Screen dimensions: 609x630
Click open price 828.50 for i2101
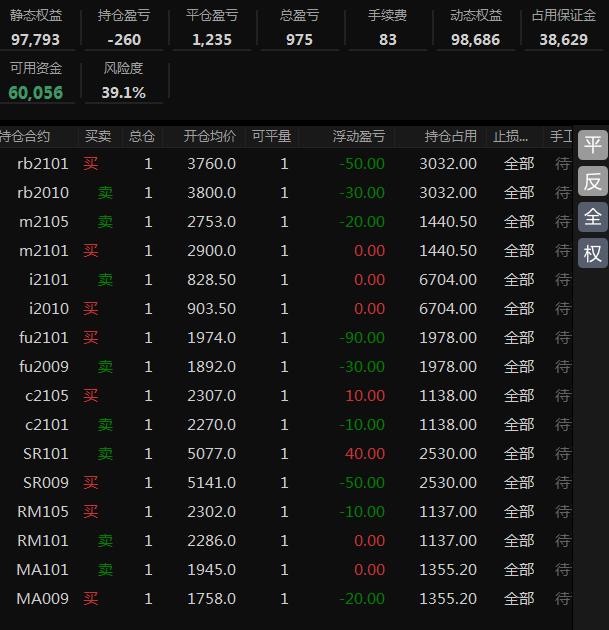pos(211,280)
